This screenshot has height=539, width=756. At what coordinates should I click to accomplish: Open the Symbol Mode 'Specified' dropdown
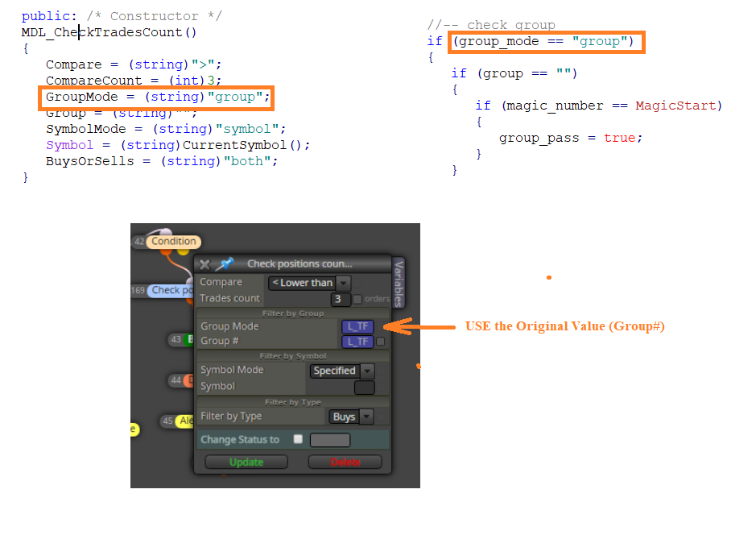(x=342, y=371)
